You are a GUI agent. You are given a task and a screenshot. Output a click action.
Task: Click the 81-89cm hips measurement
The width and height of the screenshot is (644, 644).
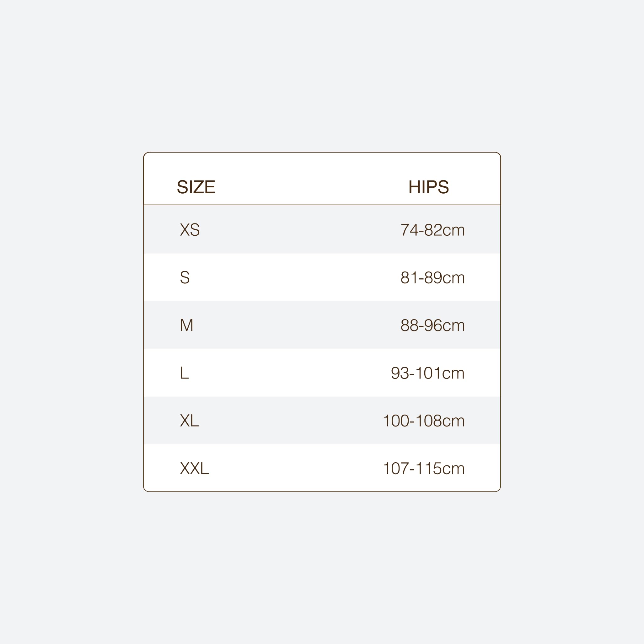pyautogui.click(x=433, y=277)
